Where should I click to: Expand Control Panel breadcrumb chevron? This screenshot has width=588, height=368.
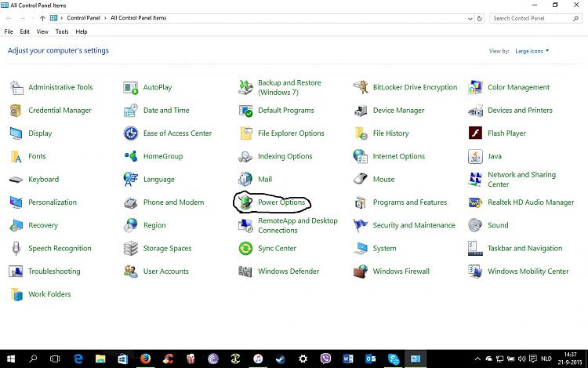click(105, 18)
